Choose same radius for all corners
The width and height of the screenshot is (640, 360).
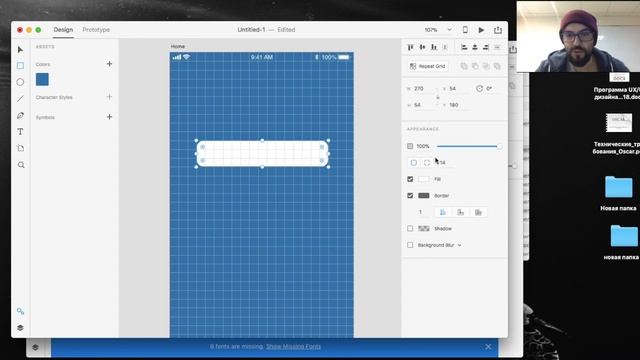pyautogui.click(x=414, y=162)
